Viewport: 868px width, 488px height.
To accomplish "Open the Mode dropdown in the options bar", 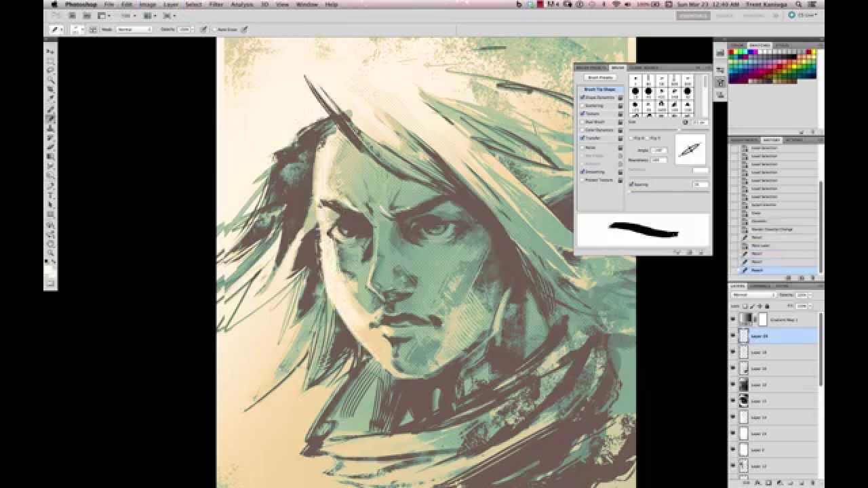I will pyautogui.click(x=136, y=29).
